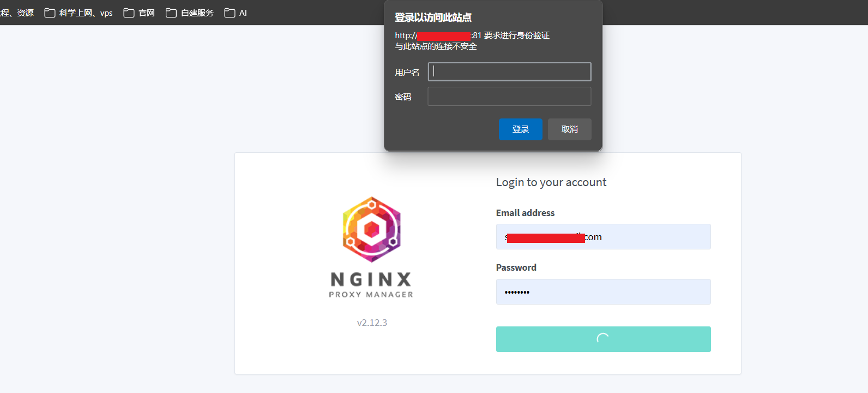This screenshot has width=868, height=393.
Task: Open the AI bookmarks folder
Action: [x=236, y=13]
